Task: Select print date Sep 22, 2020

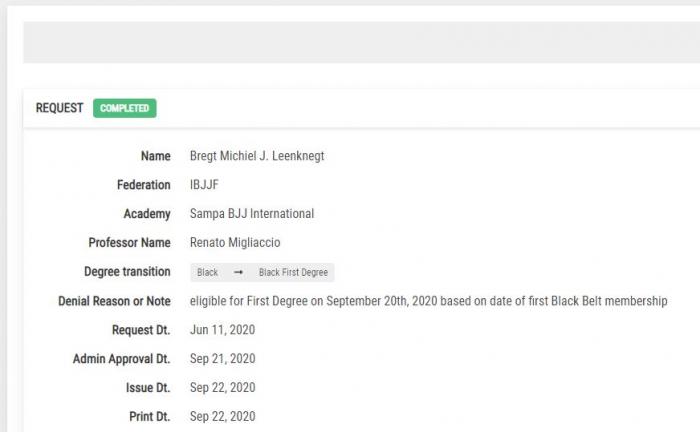Action: click(222, 416)
